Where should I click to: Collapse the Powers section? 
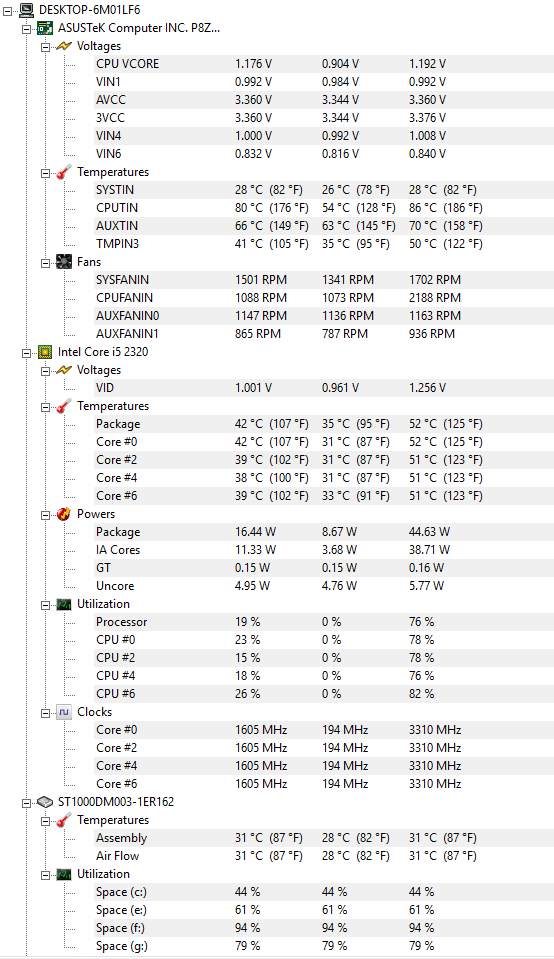[x=45, y=514]
